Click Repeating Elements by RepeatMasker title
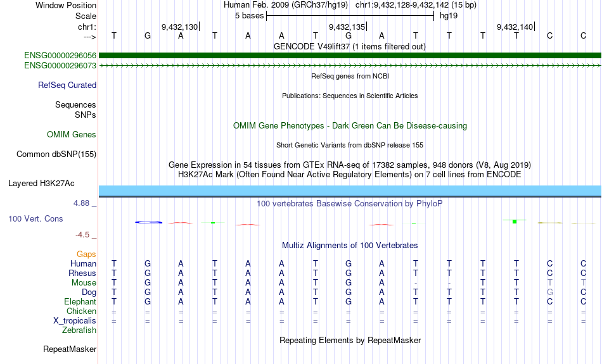602x364 pixels. tap(350, 340)
